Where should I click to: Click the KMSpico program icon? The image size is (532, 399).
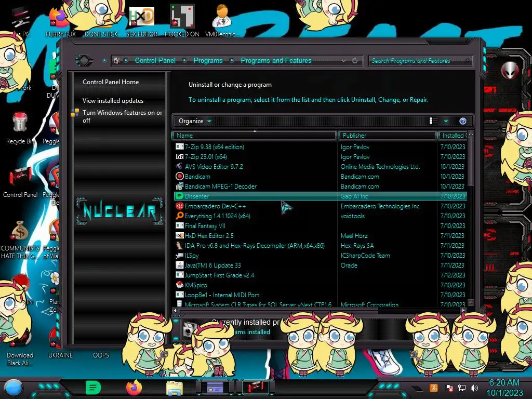(179, 285)
